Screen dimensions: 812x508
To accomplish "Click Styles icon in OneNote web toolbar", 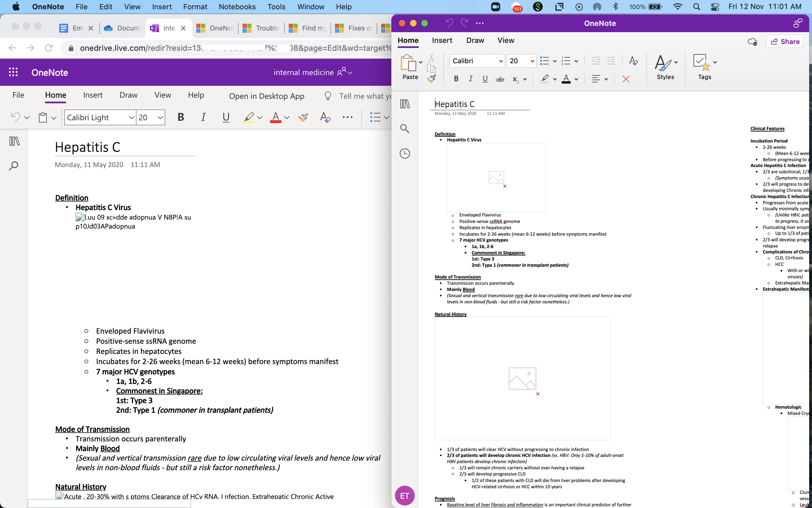I will pos(325,117).
